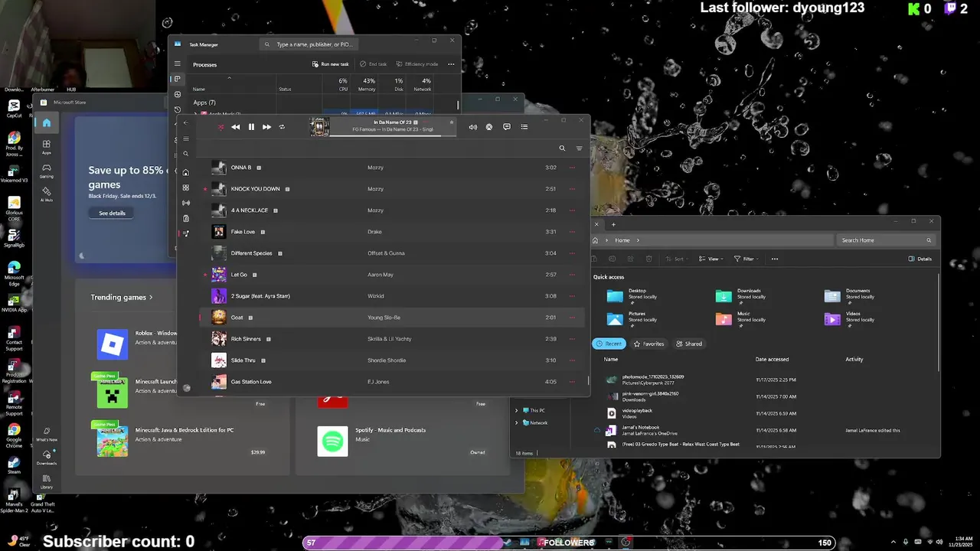Click End task in Task Manager

pyautogui.click(x=374, y=64)
